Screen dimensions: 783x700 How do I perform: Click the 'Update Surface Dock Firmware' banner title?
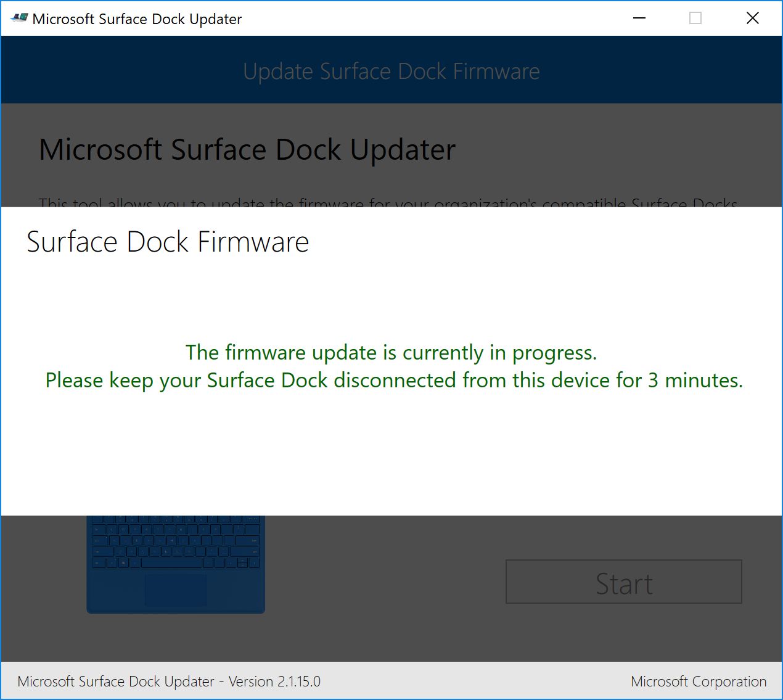[391, 72]
